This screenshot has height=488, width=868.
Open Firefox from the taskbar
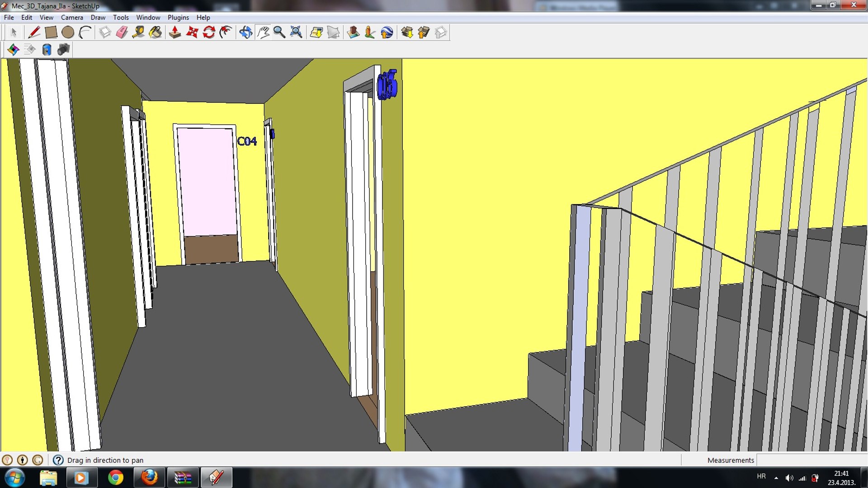pyautogui.click(x=149, y=478)
